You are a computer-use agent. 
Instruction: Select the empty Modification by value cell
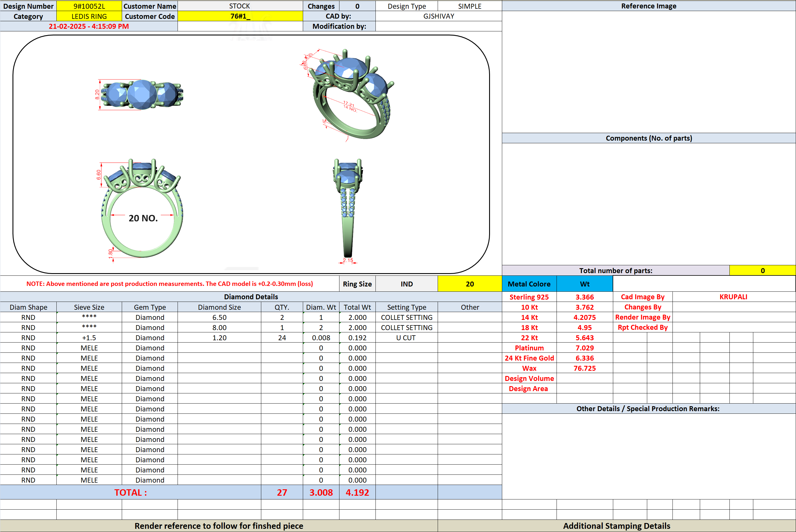coord(439,26)
